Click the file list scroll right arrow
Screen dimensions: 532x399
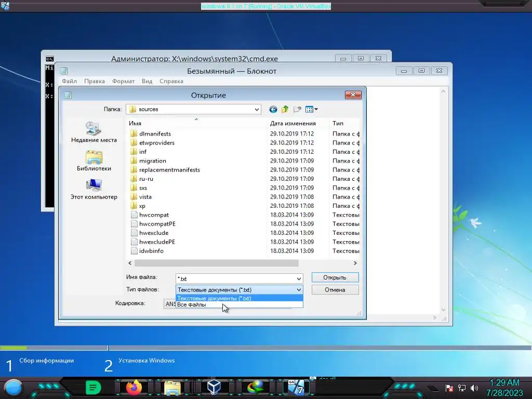(x=355, y=263)
